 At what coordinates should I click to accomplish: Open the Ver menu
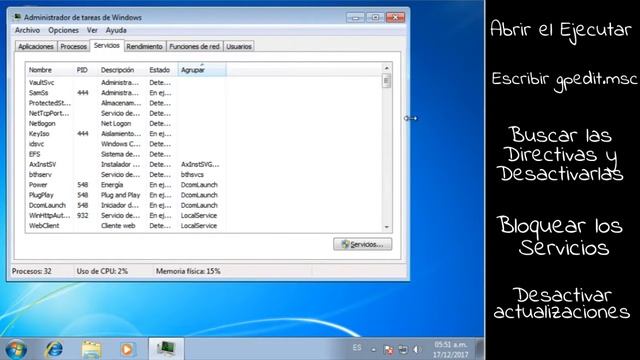[92, 30]
